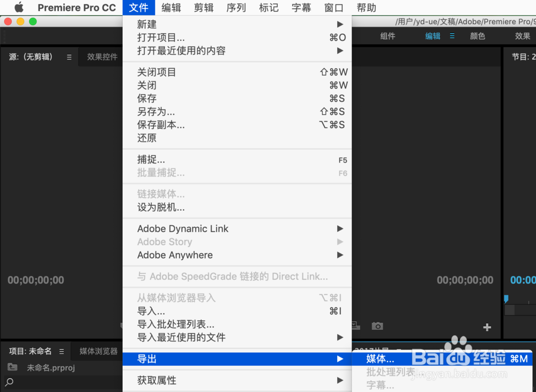The height and width of the screenshot is (392, 536).
Task: Choose 捕捉... menu entry
Action: (x=237, y=159)
